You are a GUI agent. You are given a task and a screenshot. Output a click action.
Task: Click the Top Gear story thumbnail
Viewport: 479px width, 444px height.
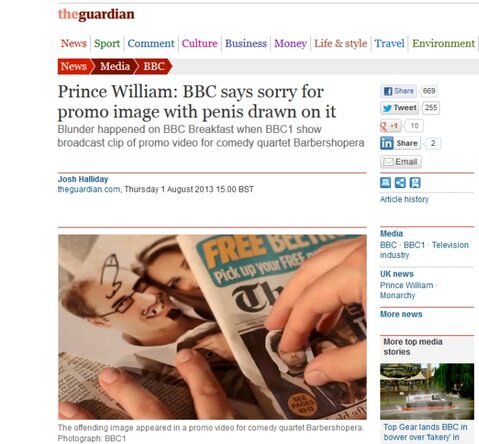click(427, 391)
